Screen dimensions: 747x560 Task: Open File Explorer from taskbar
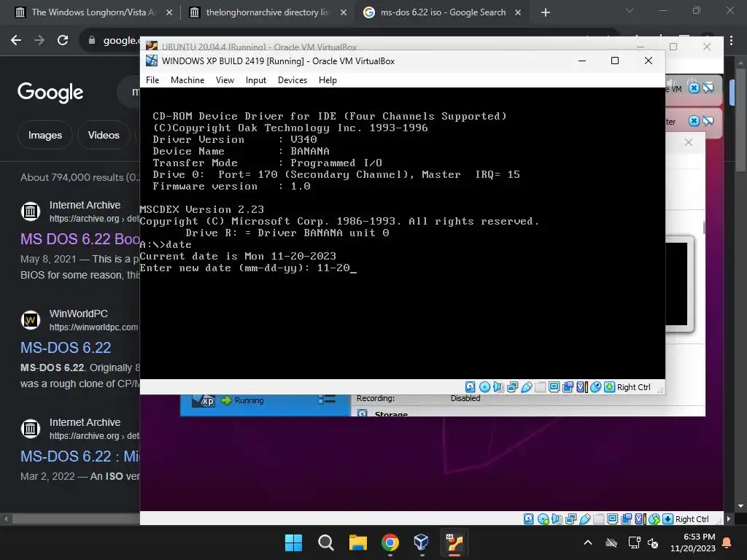click(357, 542)
